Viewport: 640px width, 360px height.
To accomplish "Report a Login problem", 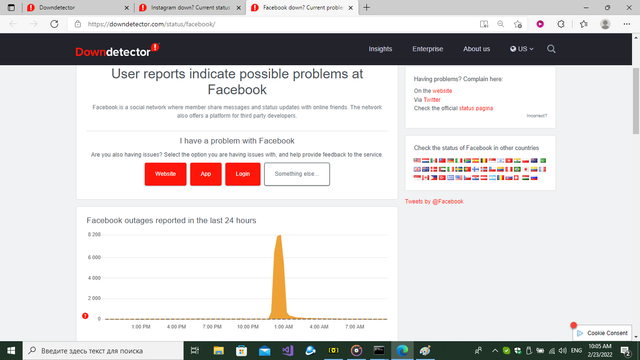I will (x=242, y=174).
